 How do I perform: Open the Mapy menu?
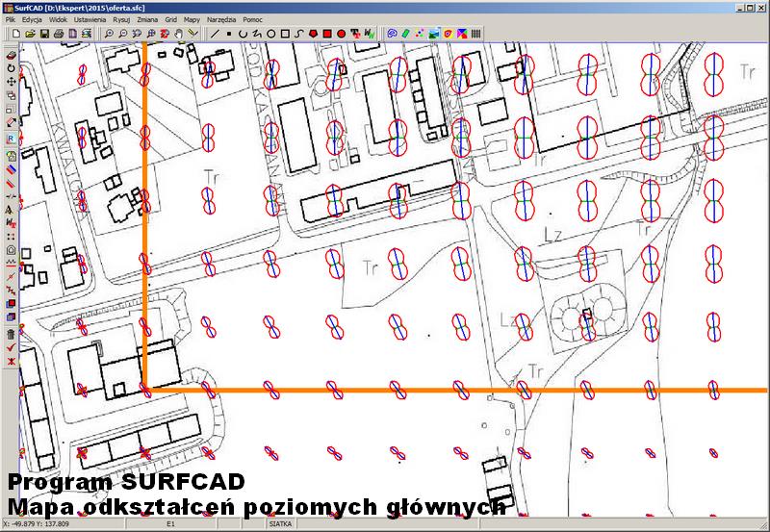(x=192, y=19)
